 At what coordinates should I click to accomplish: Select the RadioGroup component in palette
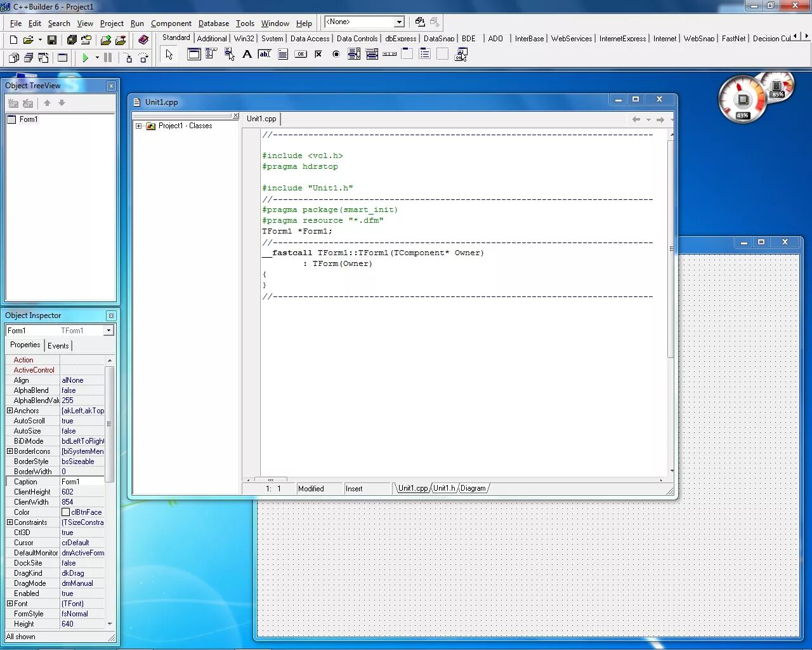(425, 54)
